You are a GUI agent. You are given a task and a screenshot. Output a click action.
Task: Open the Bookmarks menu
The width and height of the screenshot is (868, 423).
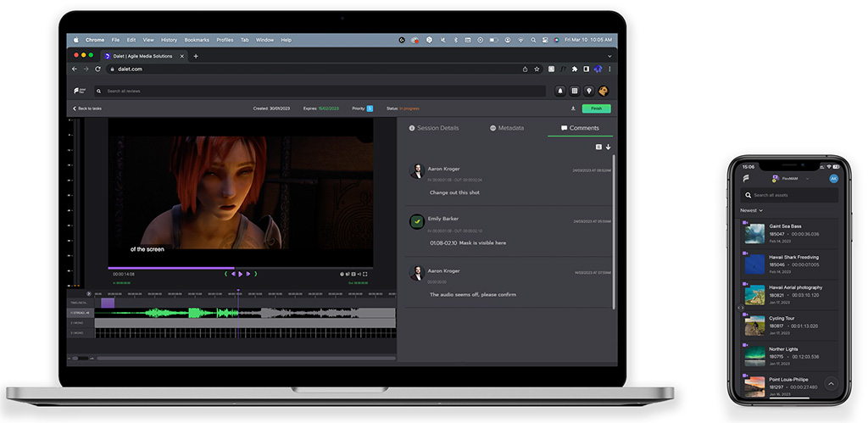(x=197, y=40)
